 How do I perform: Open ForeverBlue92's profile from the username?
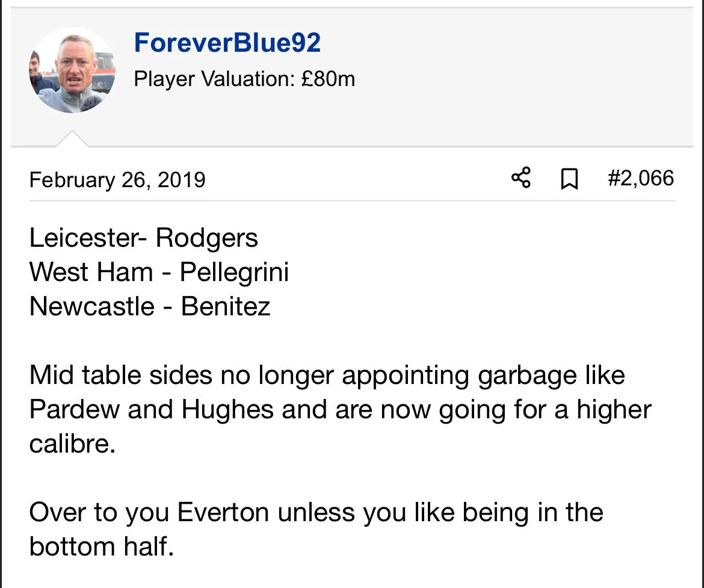[x=227, y=43]
